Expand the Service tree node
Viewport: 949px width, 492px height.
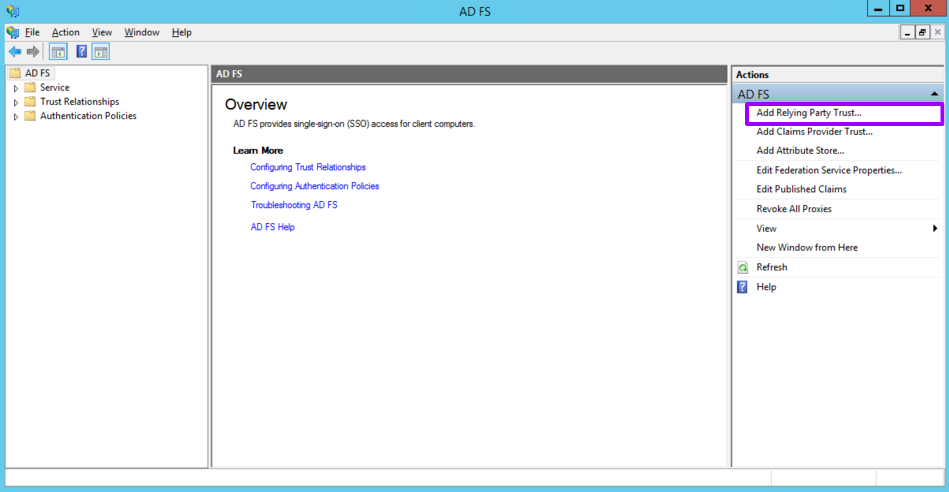(x=16, y=88)
